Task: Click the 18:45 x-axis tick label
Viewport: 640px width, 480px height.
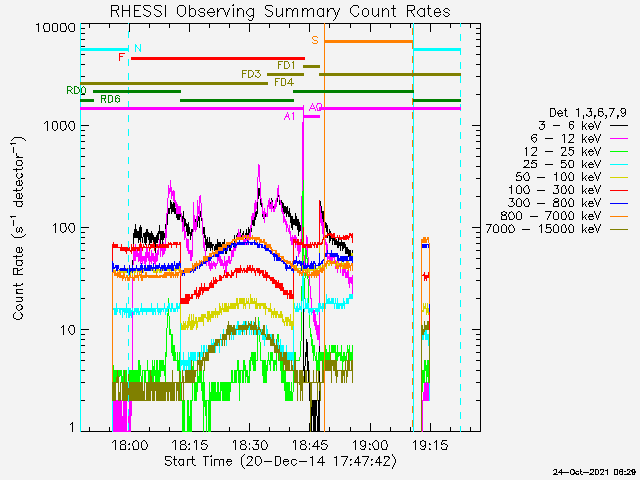Action: point(310,445)
